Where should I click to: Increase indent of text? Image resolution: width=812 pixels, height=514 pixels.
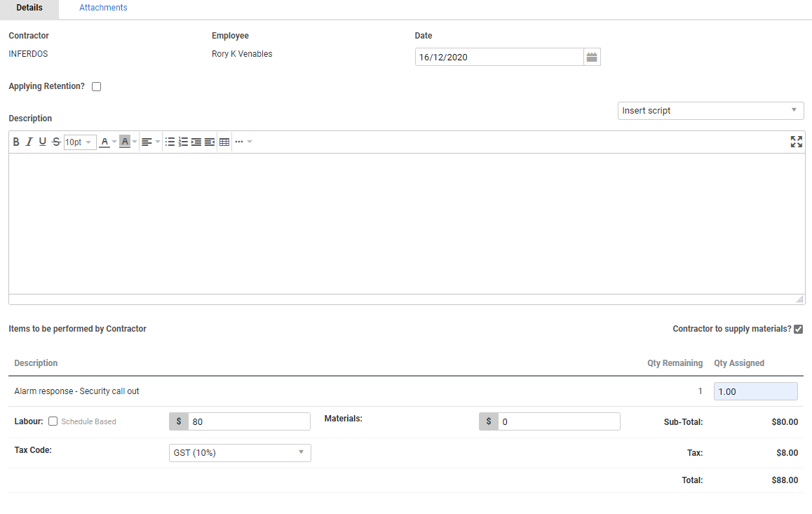[196, 142]
